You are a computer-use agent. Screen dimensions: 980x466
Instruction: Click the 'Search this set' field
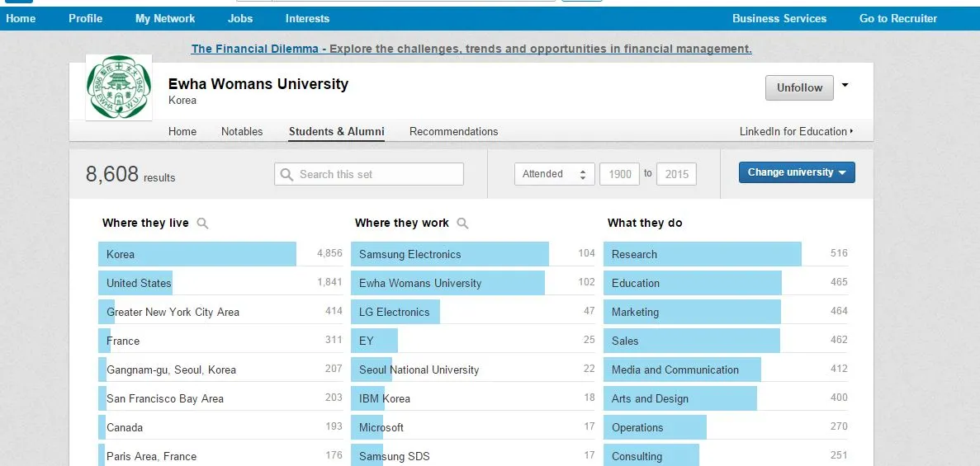pyautogui.click(x=377, y=174)
